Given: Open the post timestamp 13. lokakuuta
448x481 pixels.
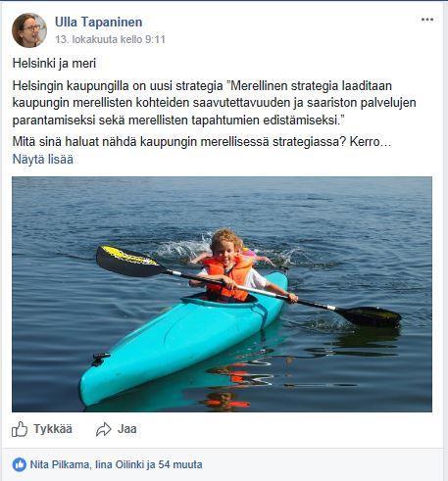Looking at the screenshot, I should [x=110, y=39].
